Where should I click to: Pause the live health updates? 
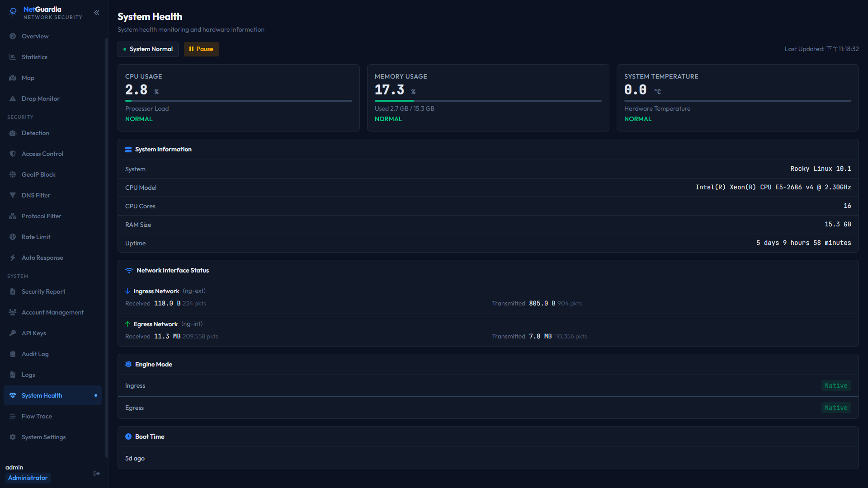(x=201, y=49)
